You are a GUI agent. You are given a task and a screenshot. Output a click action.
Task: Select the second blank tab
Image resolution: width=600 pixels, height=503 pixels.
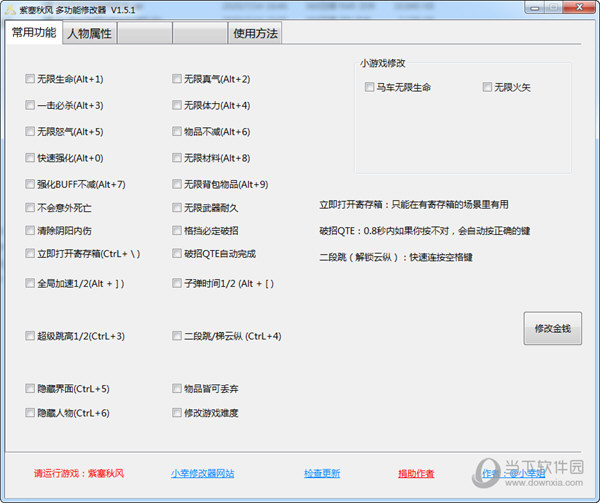click(x=200, y=33)
